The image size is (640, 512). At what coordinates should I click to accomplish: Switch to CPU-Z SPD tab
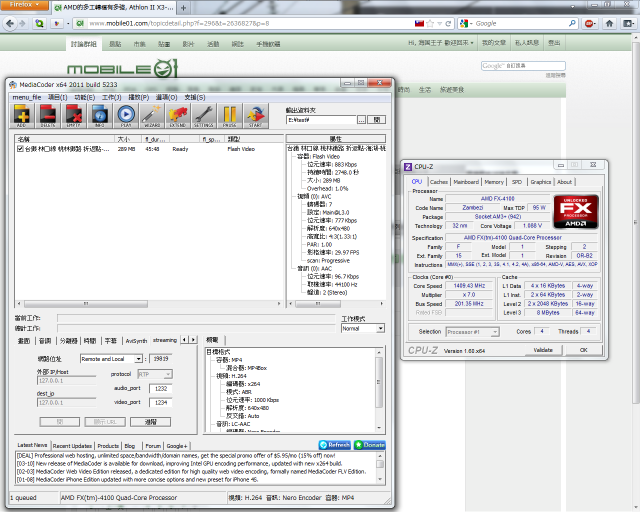(x=517, y=182)
